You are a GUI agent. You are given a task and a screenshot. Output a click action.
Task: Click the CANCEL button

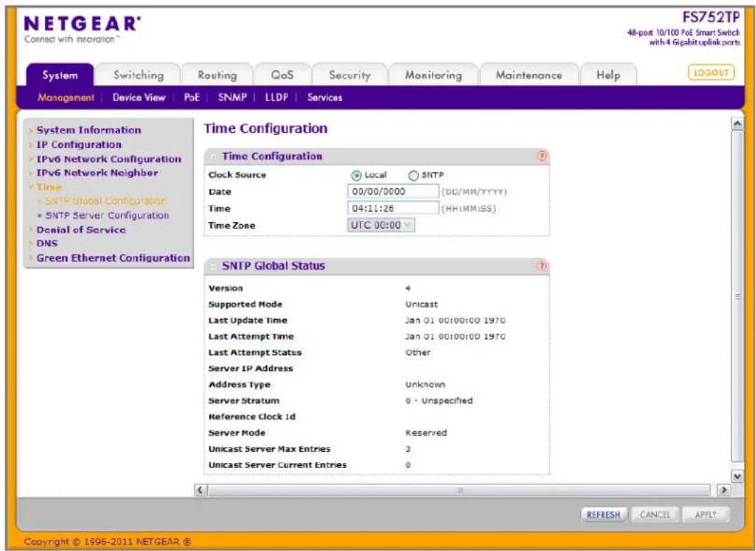coord(654,515)
